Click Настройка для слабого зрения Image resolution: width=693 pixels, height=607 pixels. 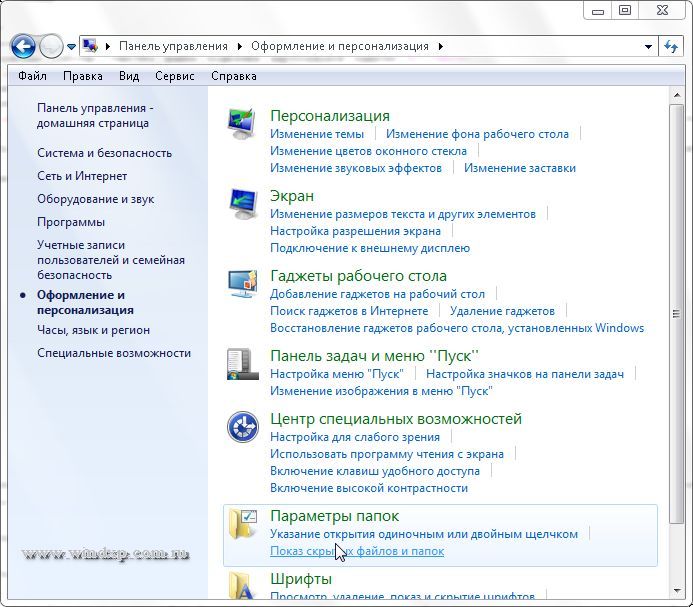tap(355, 437)
